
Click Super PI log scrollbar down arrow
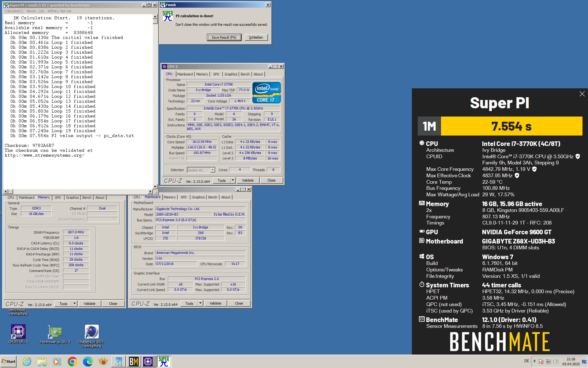(155, 186)
